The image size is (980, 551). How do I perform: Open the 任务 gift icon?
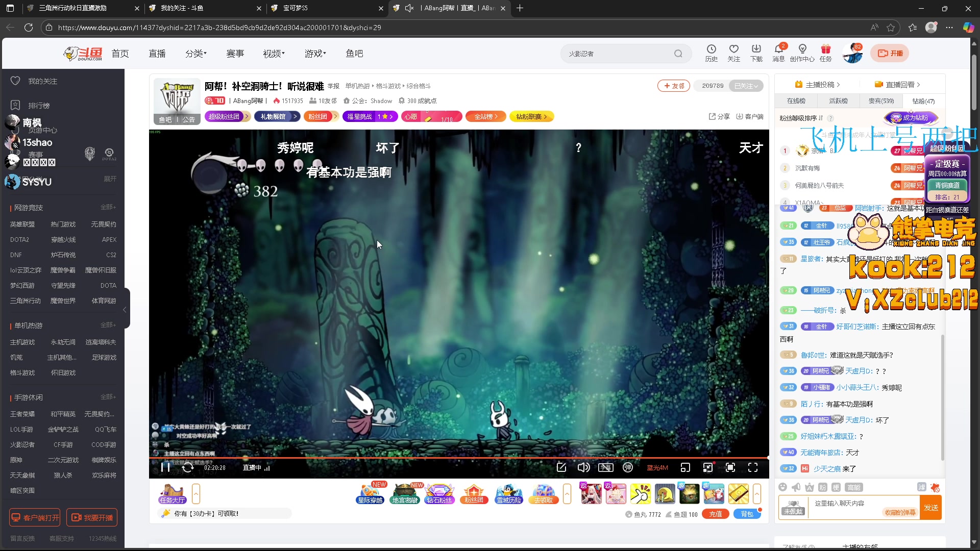826,53
